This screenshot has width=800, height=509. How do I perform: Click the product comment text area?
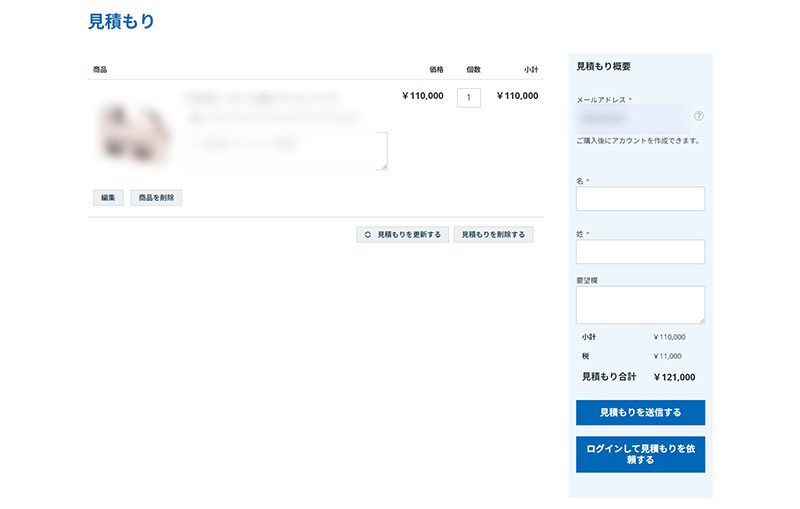click(286, 151)
